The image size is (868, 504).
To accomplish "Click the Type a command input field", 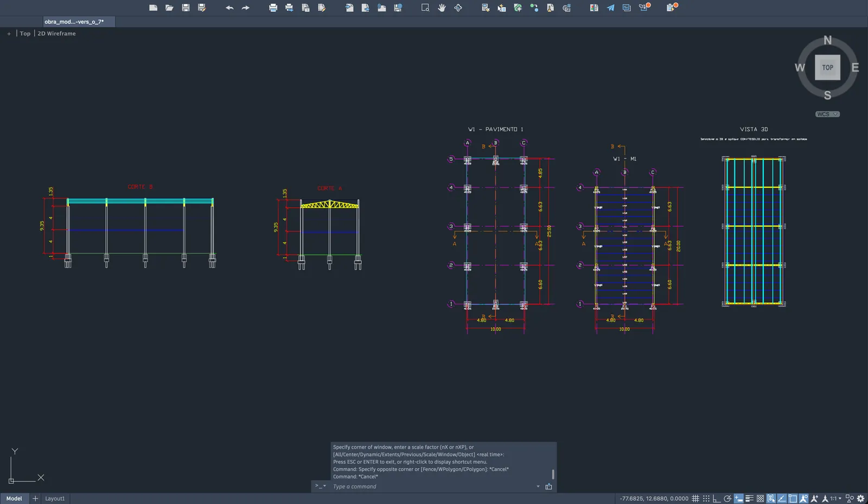I will click(x=432, y=487).
